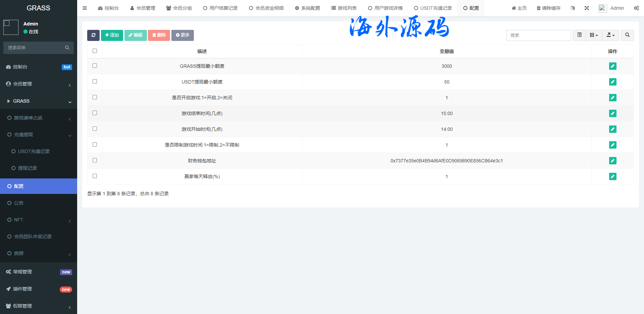Screen dimensions: 644x314
Task: Open the export dropdown menu
Action: tap(610, 35)
